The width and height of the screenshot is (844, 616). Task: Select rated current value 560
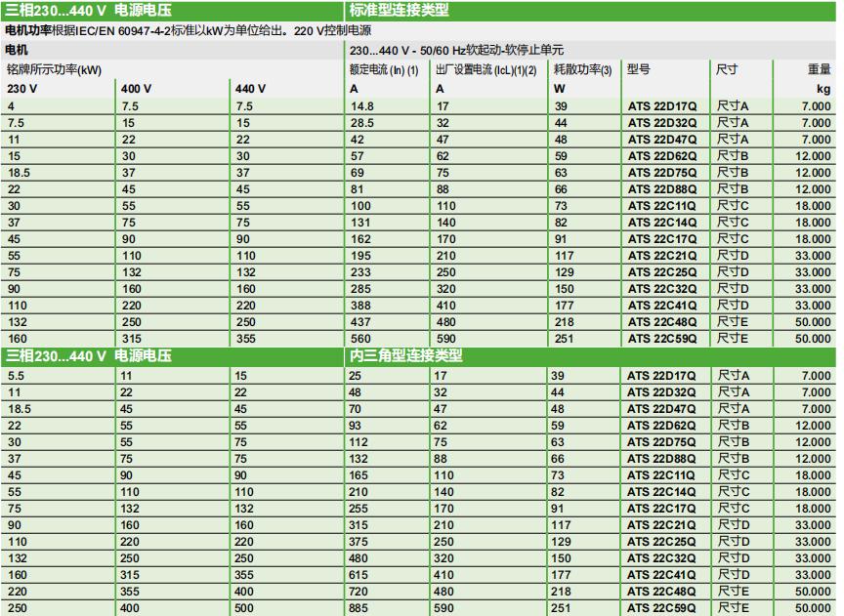click(x=360, y=340)
